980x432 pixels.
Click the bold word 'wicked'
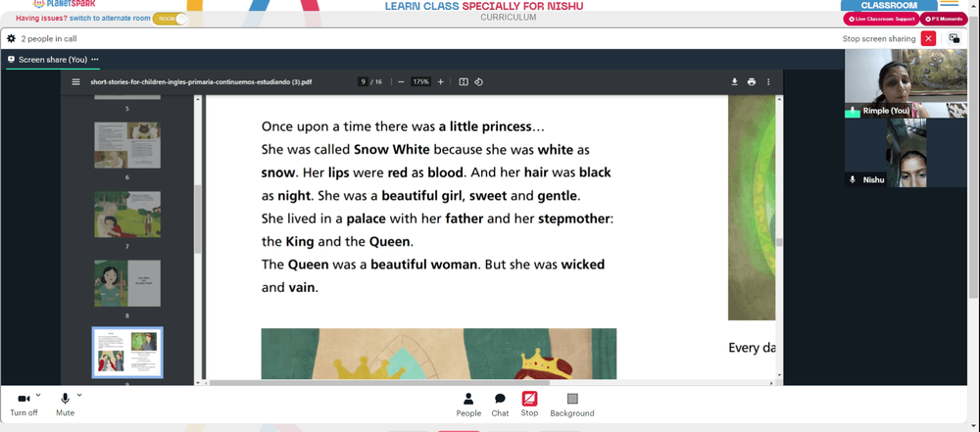coord(582,264)
